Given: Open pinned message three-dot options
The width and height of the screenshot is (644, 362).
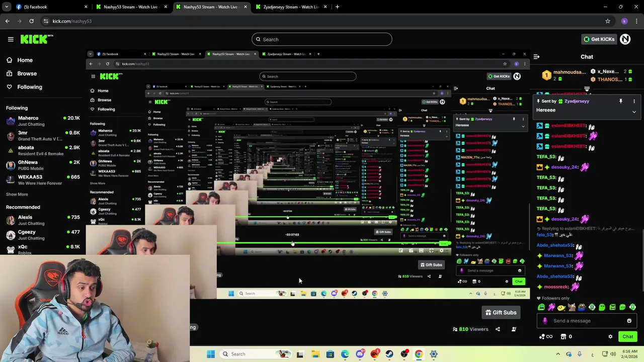Looking at the screenshot, I should point(634,101).
